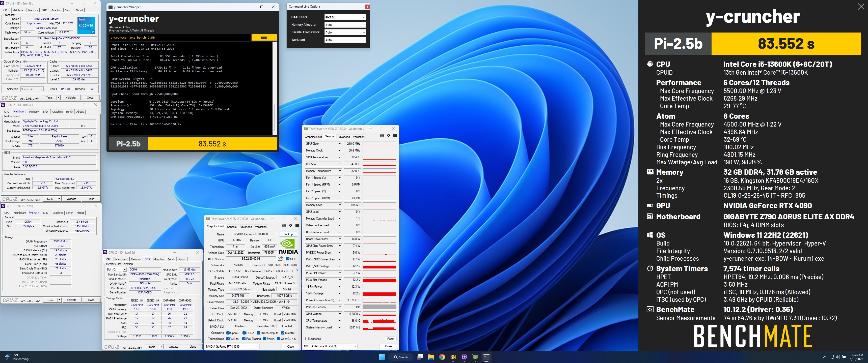Screen dimensions: 868x363
Task: Click the Lookup button in GPU-Z
Action: (288, 234)
